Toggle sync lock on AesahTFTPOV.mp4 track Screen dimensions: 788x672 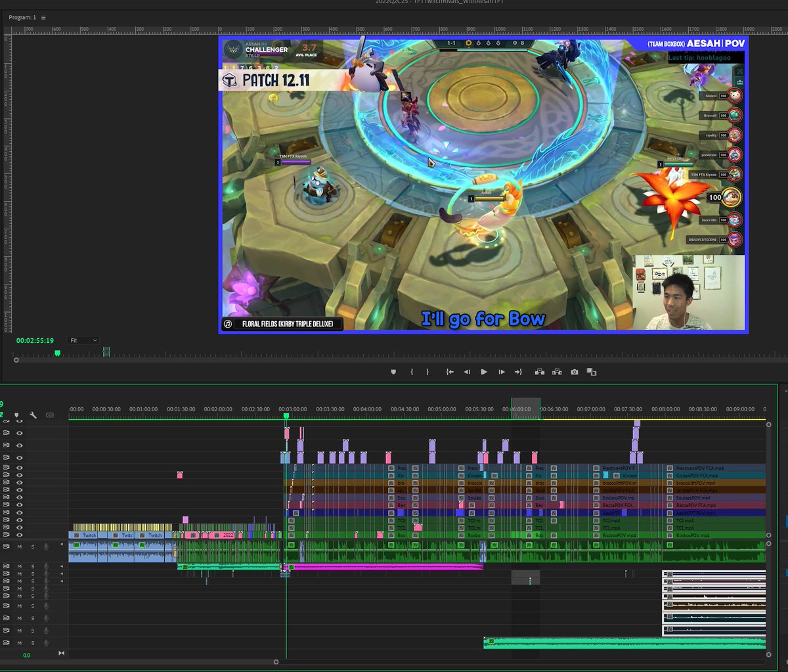(x=7, y=512)
